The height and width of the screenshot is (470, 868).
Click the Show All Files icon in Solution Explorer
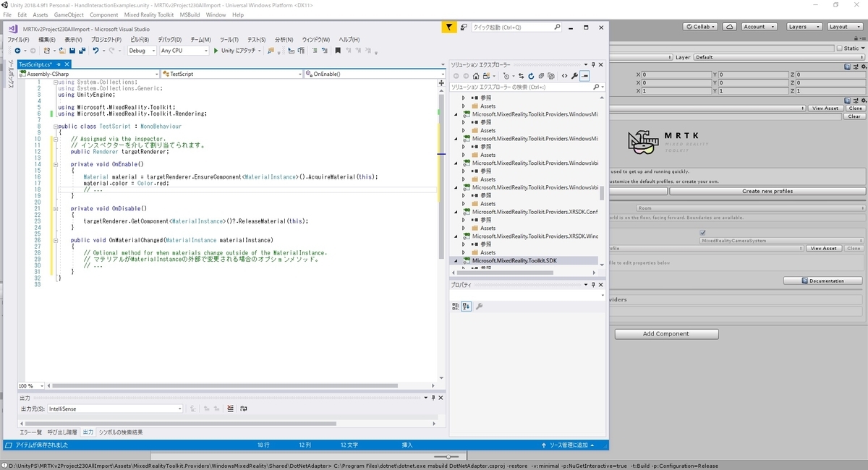click(x=551, y=76)
